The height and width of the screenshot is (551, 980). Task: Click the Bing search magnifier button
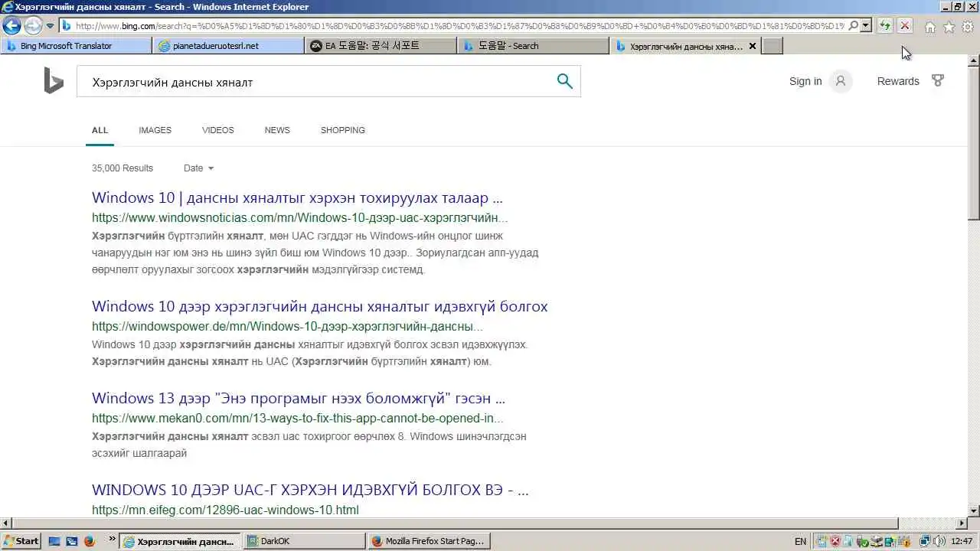coord(565,81)
